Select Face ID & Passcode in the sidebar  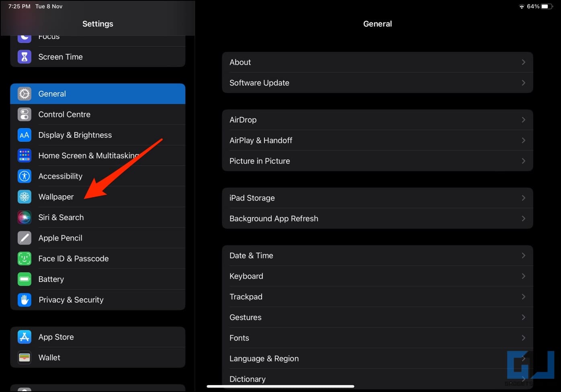(x=98, y=258)
